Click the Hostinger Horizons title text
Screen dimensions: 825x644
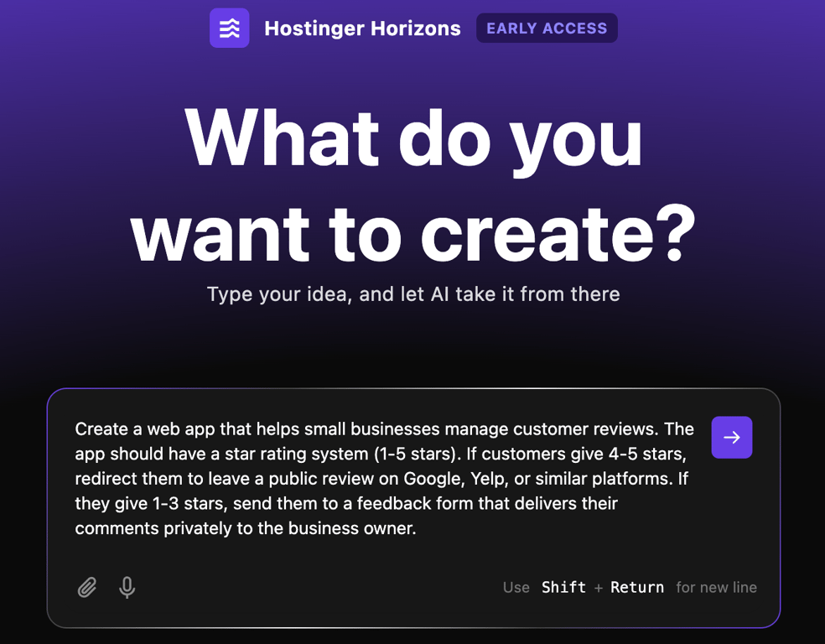(x=362, y=28)
